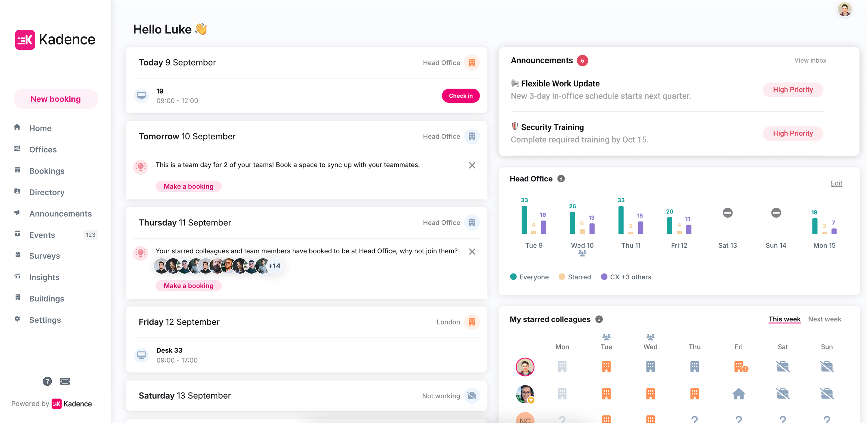Open View inbox link
The width and height of the screenshot is (868, 423).
[x=810, y=60]
